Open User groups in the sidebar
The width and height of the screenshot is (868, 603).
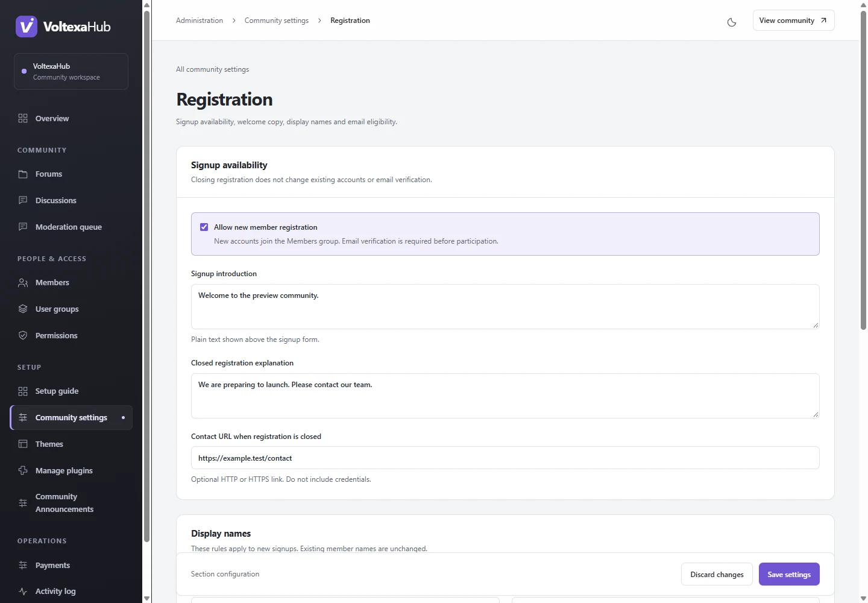(x=71, y=309)
